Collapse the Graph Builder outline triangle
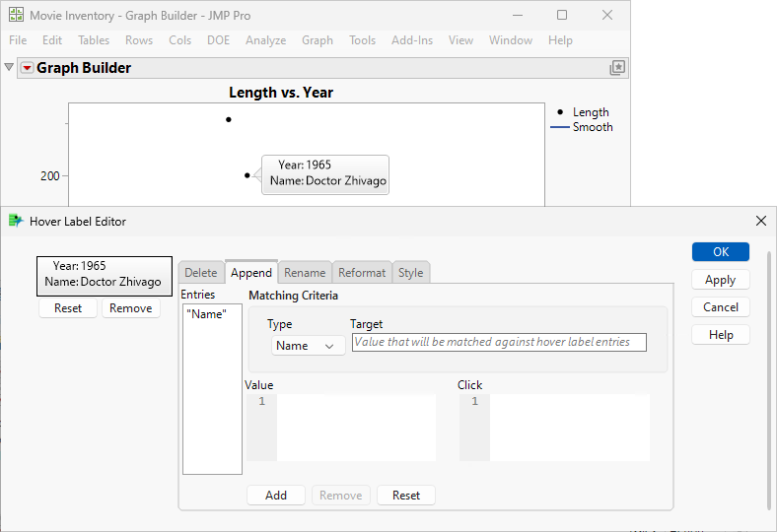This screenshot has height=532, width=777. [x=10, y=68]
